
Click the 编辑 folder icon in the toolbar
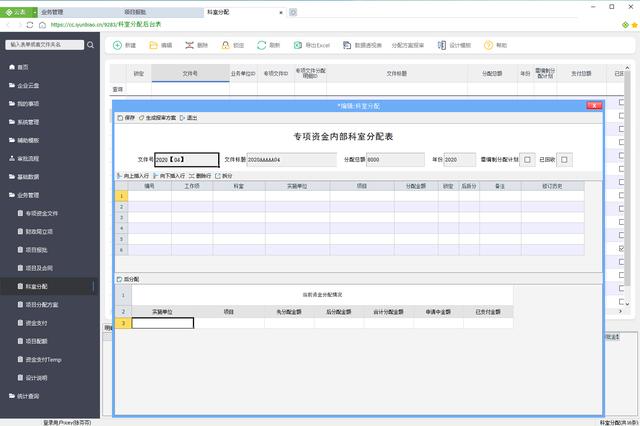click(x=153, y=45)
